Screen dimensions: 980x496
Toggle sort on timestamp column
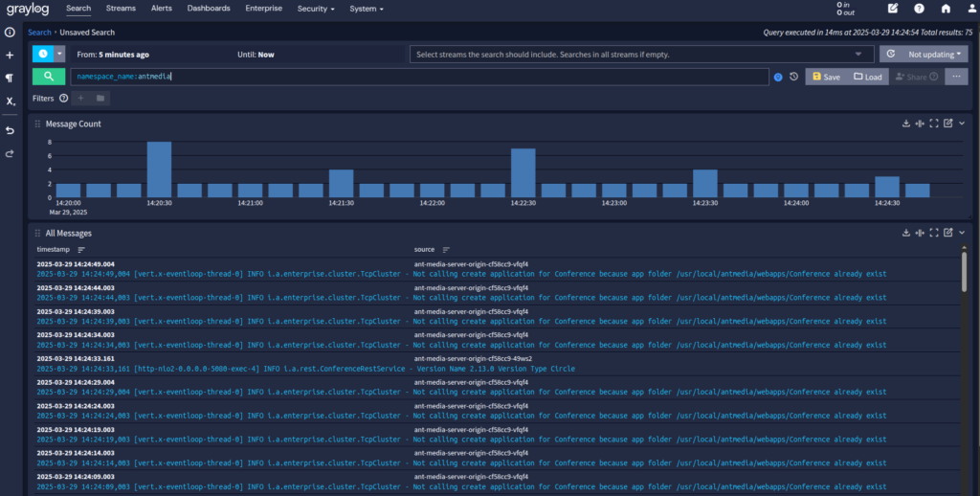pos(81,250)
